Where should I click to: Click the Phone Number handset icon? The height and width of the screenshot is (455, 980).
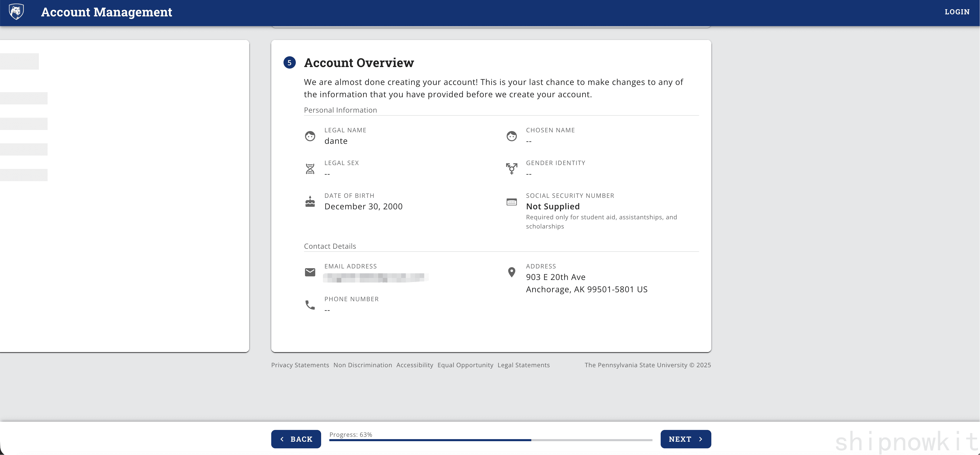[x=310, y=305]
